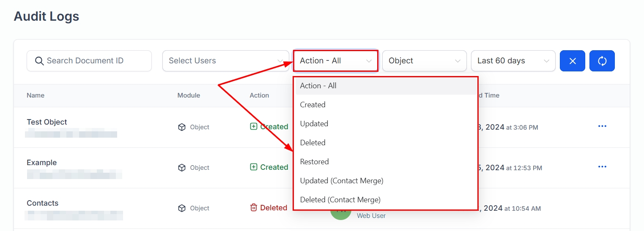Open the Select Users dropdown
Viewport: 644px width, 231px height.
click(225, 61)
